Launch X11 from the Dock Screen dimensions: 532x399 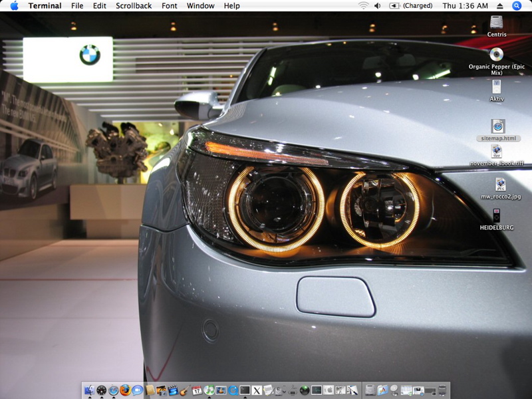[x=257, y=390]
